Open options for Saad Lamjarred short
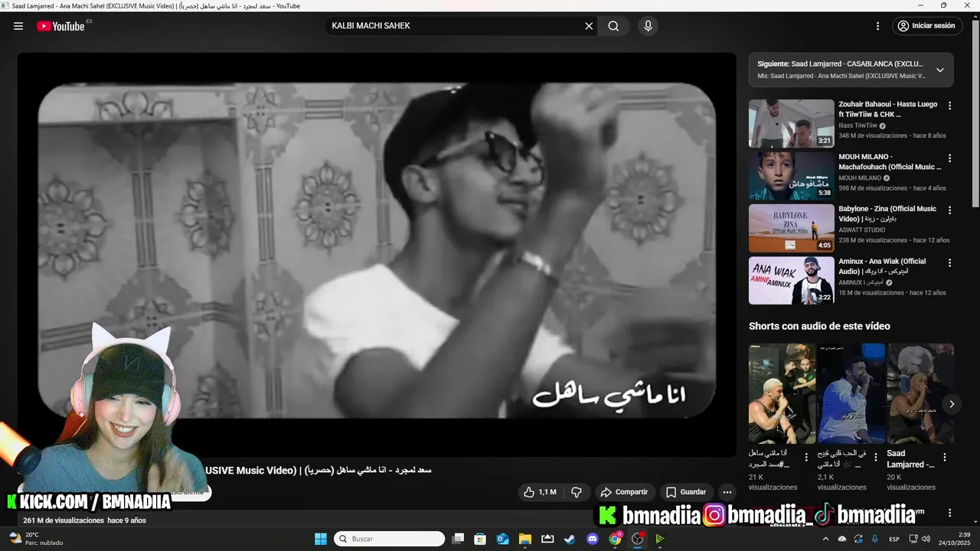The image size is (980, 551). 945,457
